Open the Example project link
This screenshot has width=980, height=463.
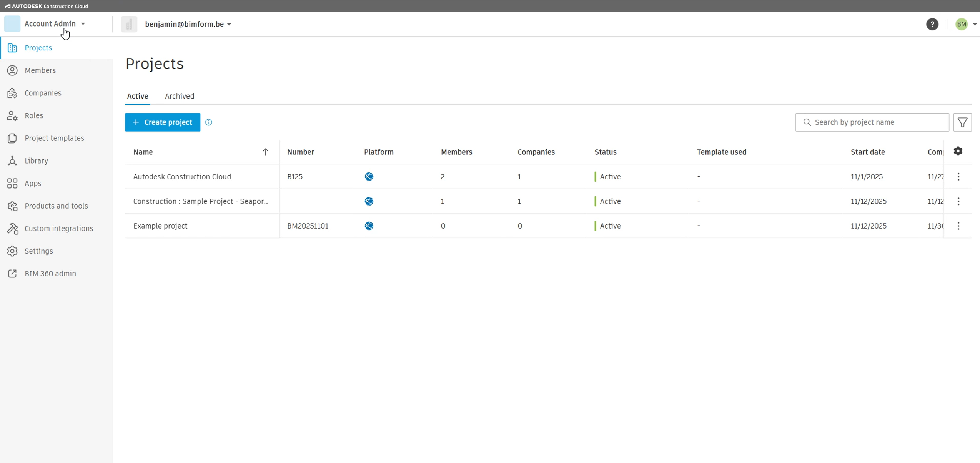coord(160,226)
